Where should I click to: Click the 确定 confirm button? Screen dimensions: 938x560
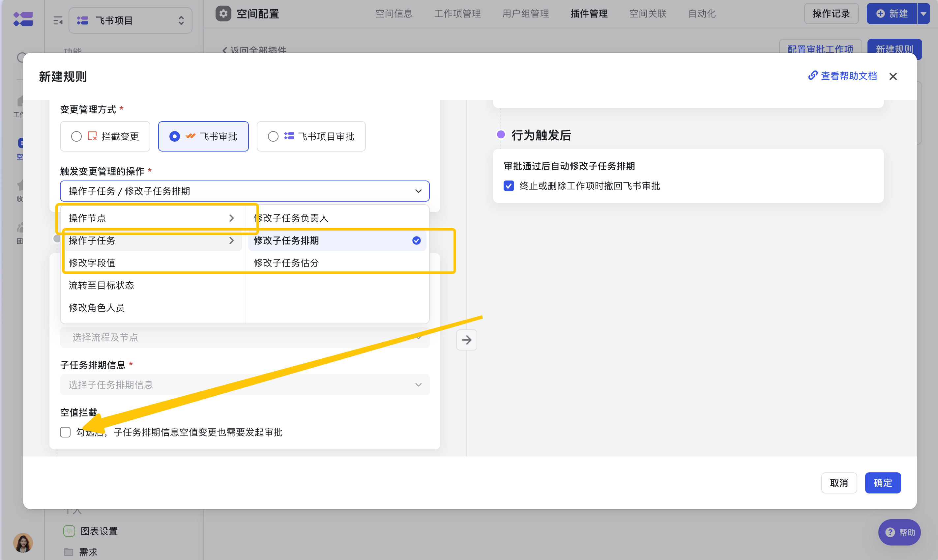tap(883, 483)
